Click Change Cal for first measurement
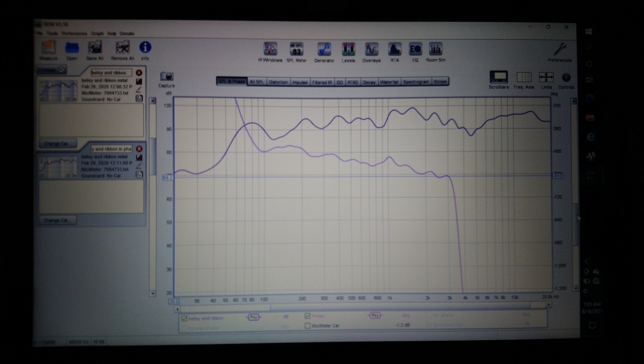The height and width of the screenshot is (364, 644). [x=58, y=144]
